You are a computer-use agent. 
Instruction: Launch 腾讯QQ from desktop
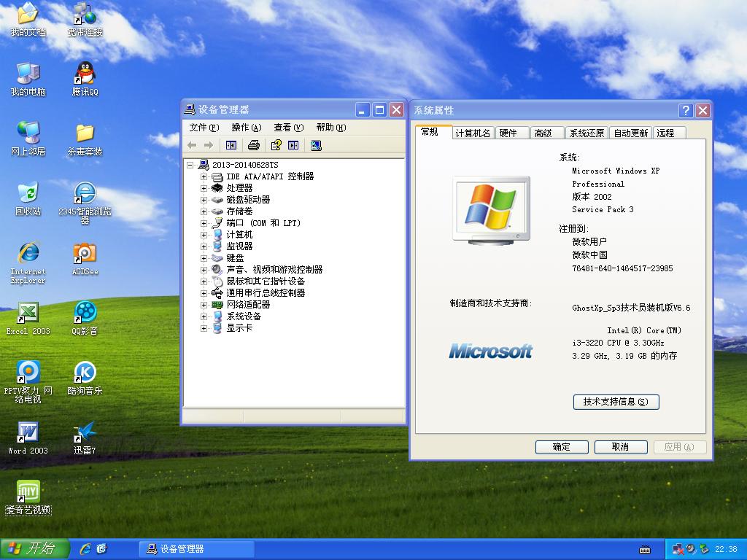click(85, 79)
